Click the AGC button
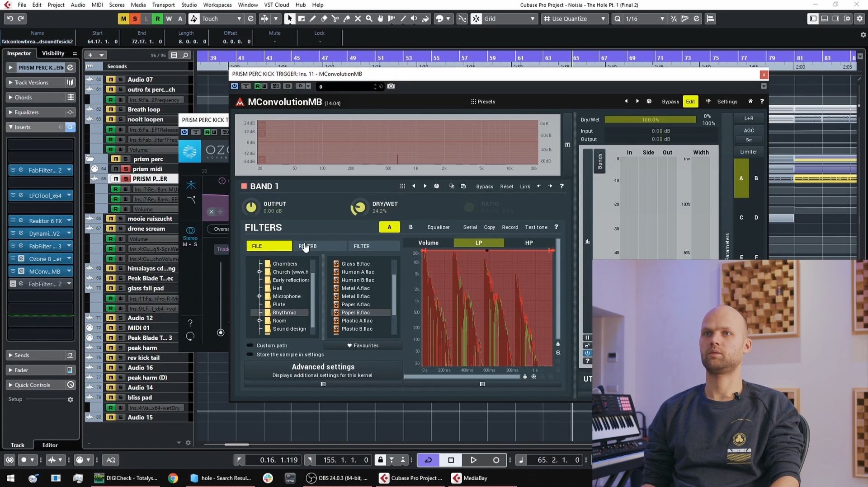Screen dimensions: 868x487 tap(749, 131)
